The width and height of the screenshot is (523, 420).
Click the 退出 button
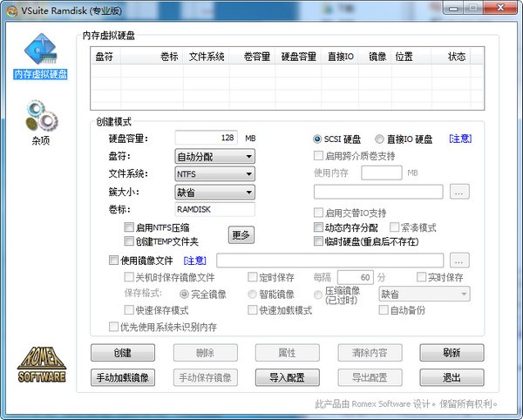point(452,377)
